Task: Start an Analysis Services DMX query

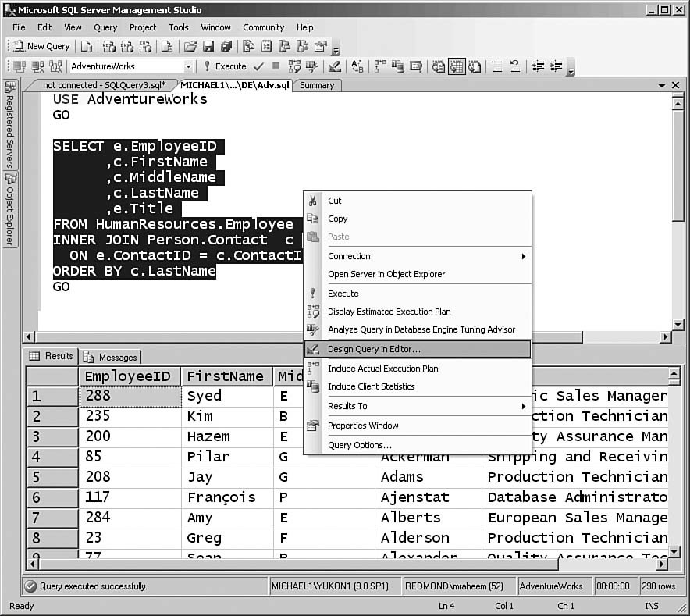Action: coord(127,46)
